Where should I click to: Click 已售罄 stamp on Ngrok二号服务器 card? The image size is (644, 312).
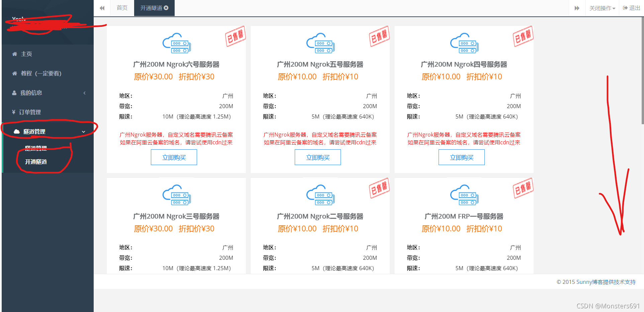click(379, 188)
